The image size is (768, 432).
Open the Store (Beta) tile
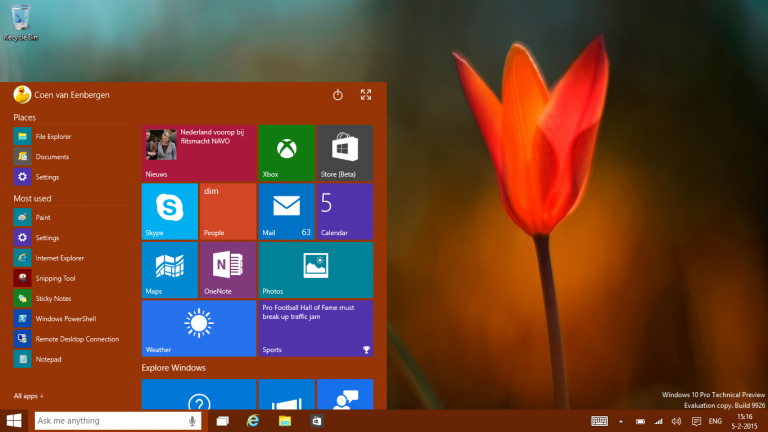click(x=345, y=152)
